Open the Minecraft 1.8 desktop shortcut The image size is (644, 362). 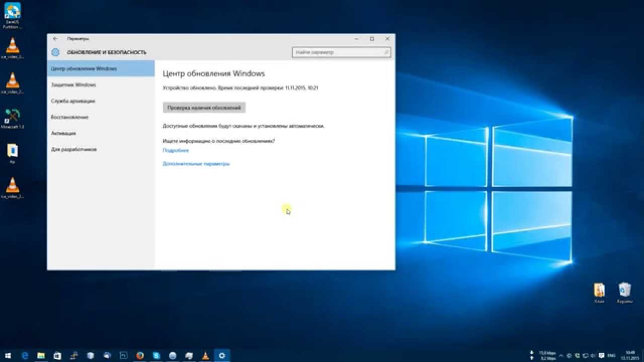[13, 119]
